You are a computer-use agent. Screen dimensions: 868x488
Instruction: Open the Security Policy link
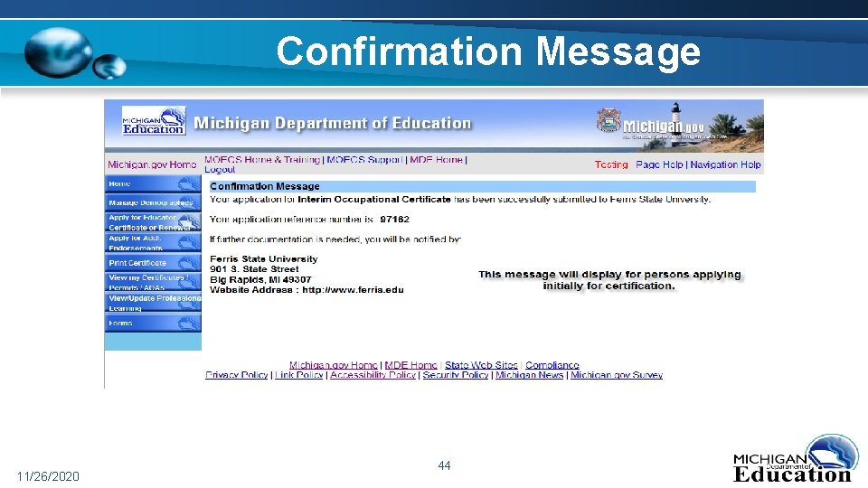(456, 374)
